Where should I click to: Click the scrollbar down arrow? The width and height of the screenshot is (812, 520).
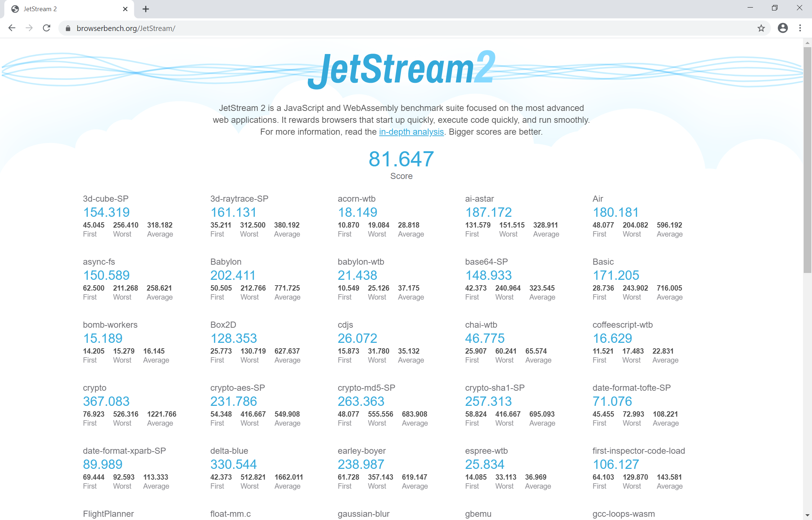807,515
